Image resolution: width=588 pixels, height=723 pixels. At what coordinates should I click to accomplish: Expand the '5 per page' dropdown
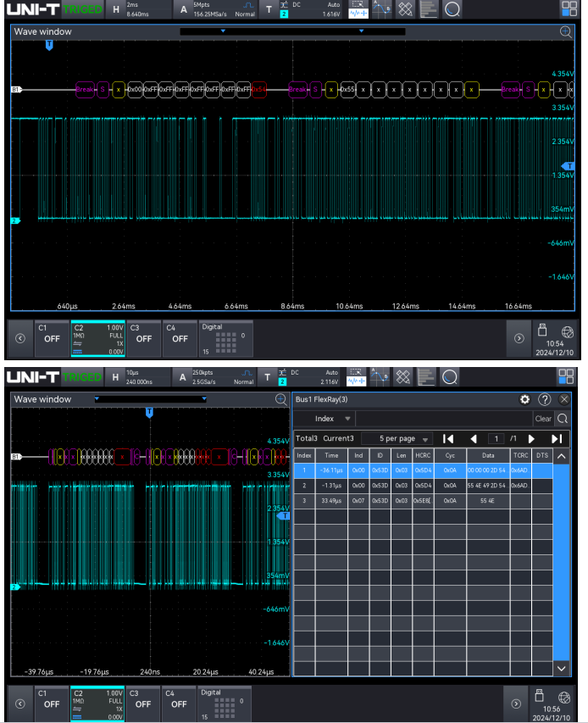click(x=397, y=438)
